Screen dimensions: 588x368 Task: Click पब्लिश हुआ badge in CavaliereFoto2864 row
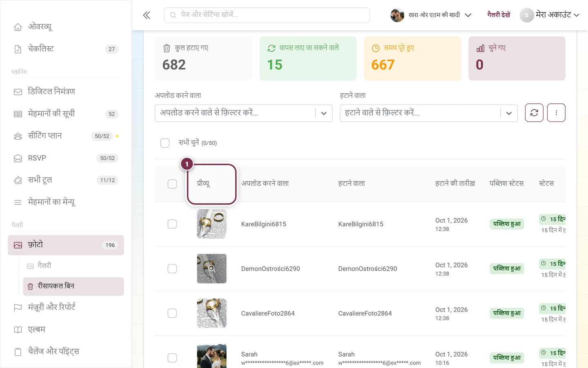pyautogui.click(x=507, y=313)
